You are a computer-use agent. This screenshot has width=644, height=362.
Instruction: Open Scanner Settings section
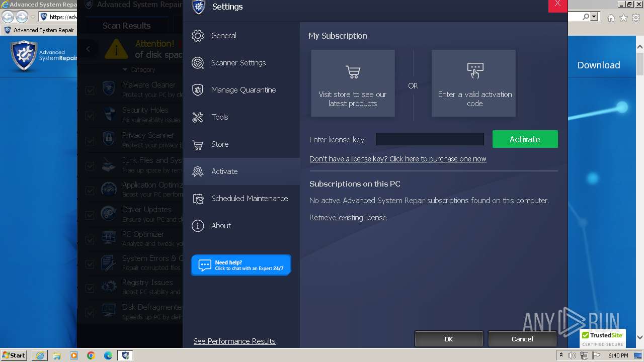coord(242,63)
